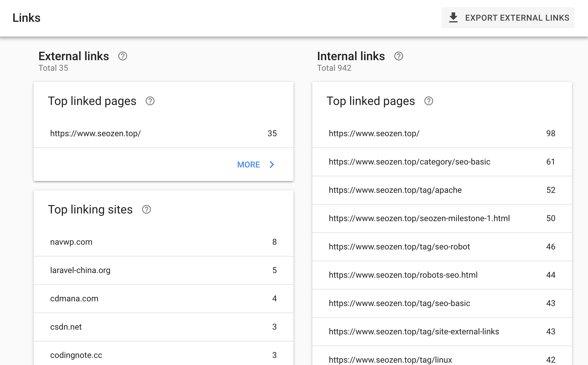This screenshot has width=588, height=365.
Task: Open help icon beside external Top linked pages
Action: pyautogui.click(x=150, y=101)
